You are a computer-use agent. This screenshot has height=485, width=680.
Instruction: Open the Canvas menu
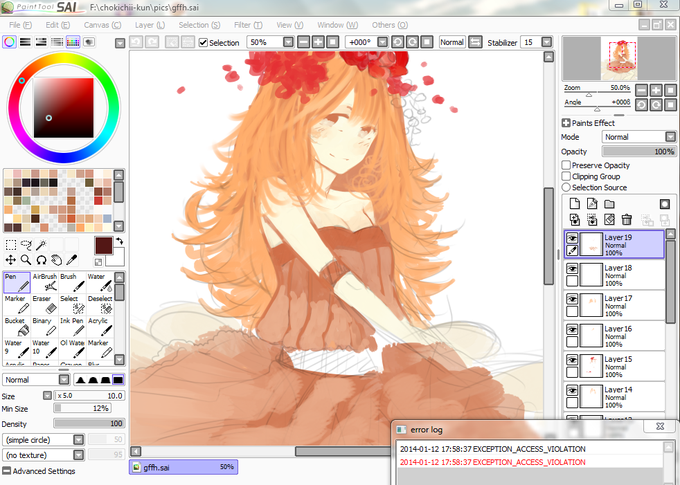pos(102,25)
